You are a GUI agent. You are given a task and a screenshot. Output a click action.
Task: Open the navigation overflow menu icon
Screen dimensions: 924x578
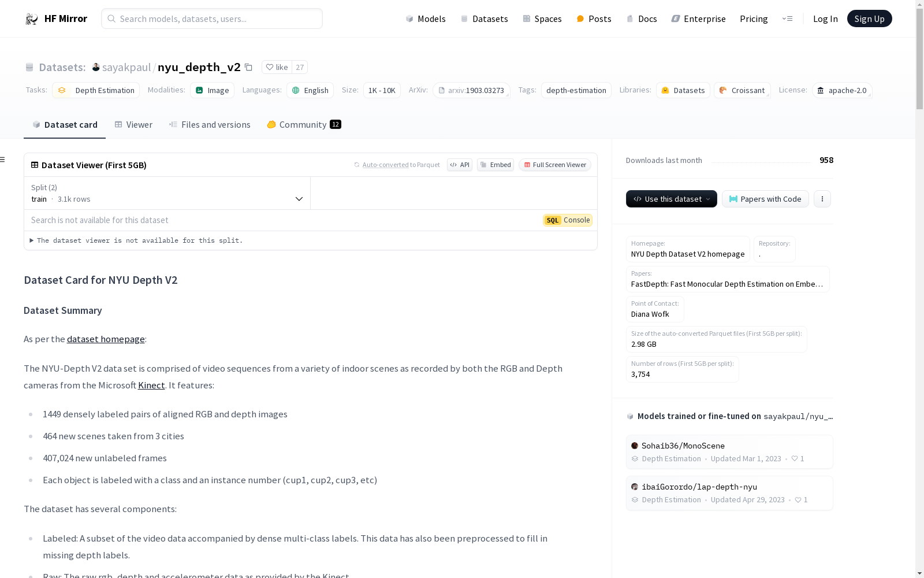coord(787,19)
